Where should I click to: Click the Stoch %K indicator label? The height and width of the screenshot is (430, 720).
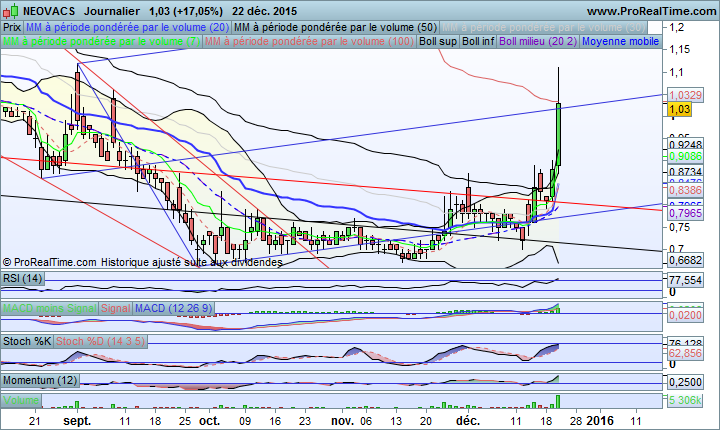[27, 341]
